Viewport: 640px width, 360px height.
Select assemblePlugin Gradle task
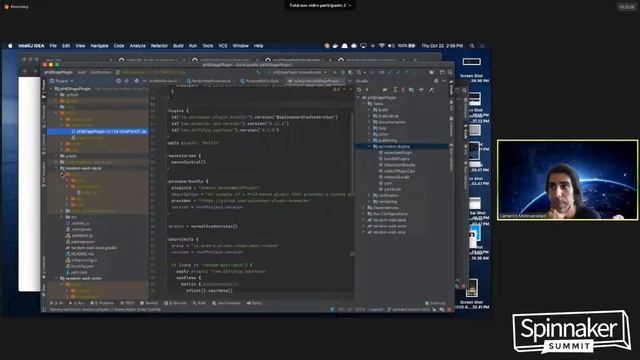tap(395, 152)
